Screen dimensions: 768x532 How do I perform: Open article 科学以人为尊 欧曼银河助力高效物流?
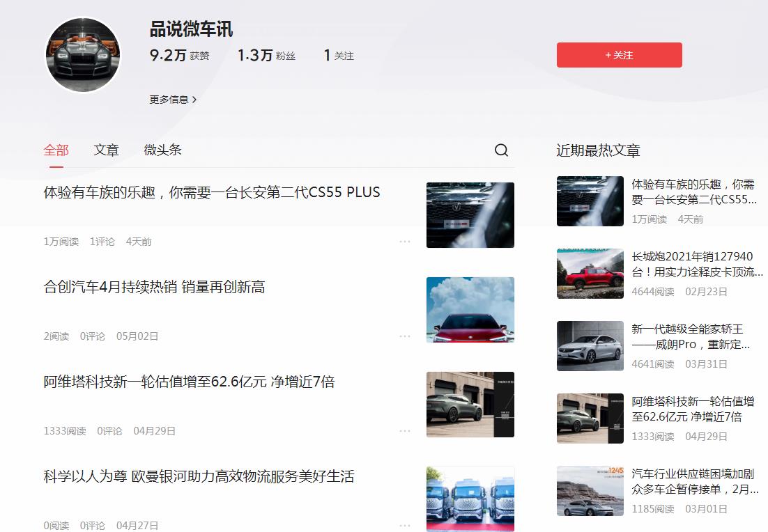click(x=199, y=476)
